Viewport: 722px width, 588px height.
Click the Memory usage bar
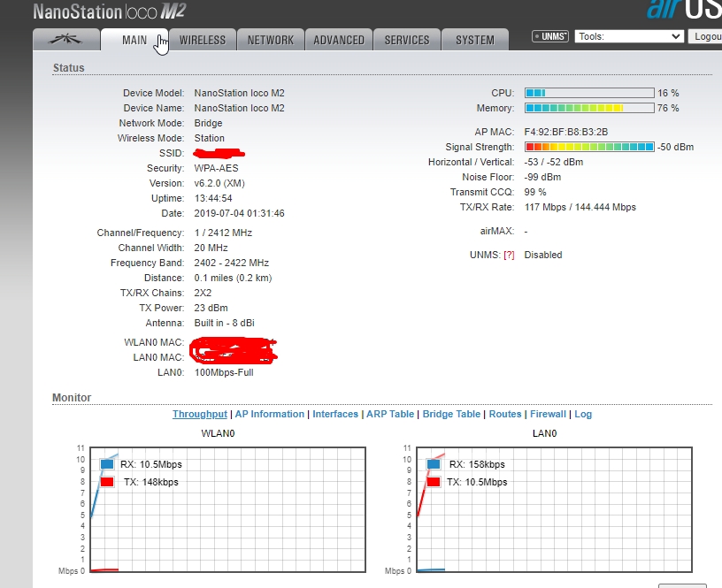coord(589,108)
